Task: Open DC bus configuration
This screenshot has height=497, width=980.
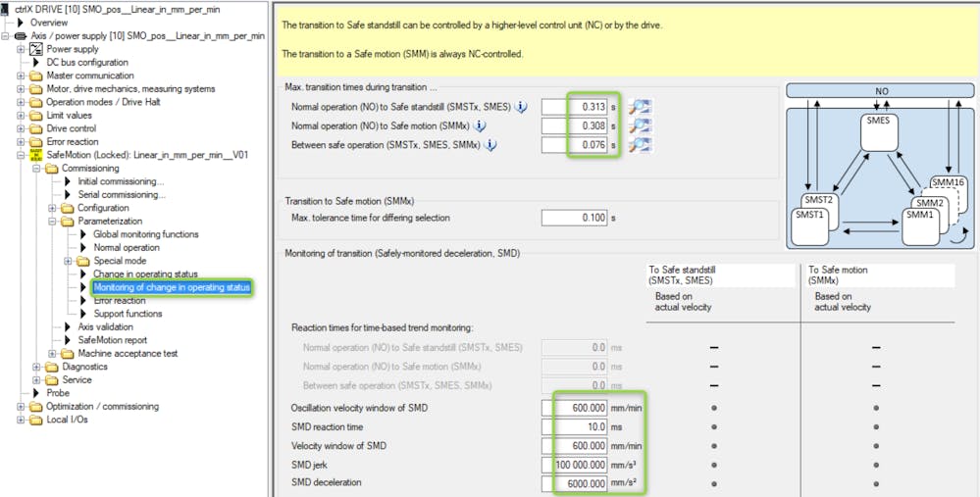Action: point(87,63)
